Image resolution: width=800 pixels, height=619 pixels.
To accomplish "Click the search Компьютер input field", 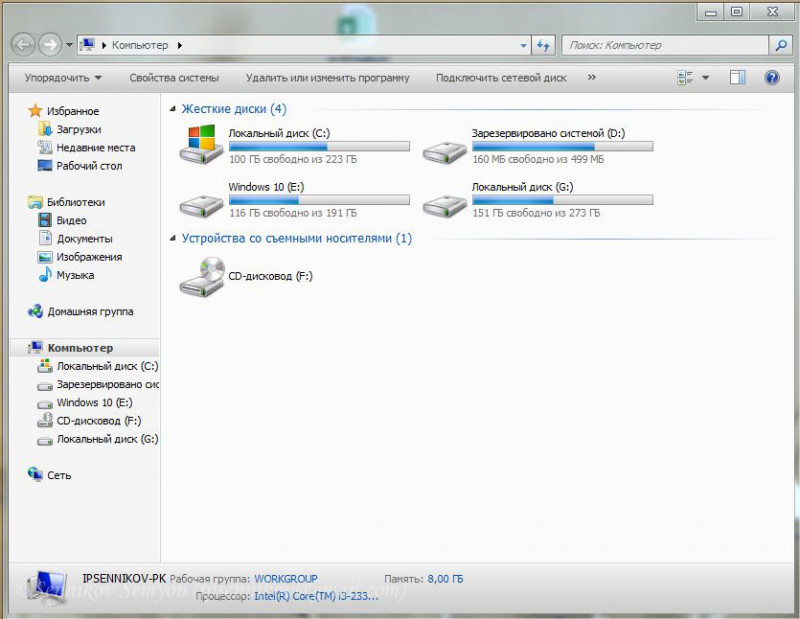I will 665,45.
